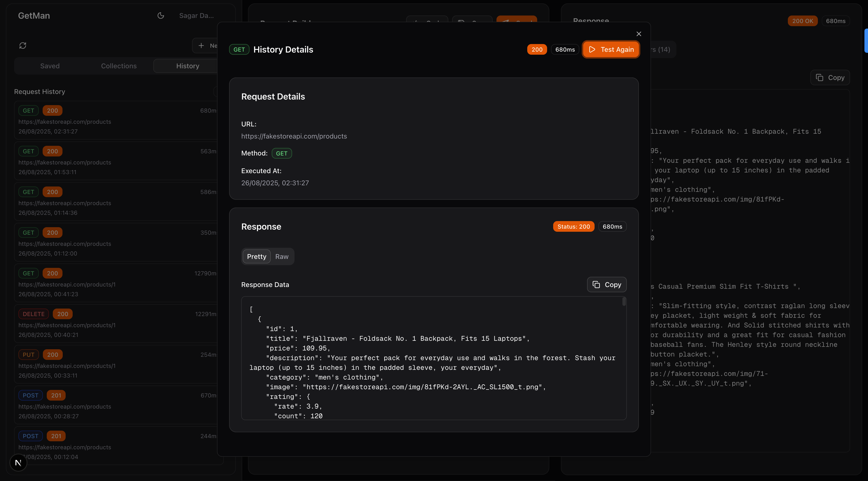868x481 pixels.
Task: Click the response data scrollbar thumb
Action: 624,302
